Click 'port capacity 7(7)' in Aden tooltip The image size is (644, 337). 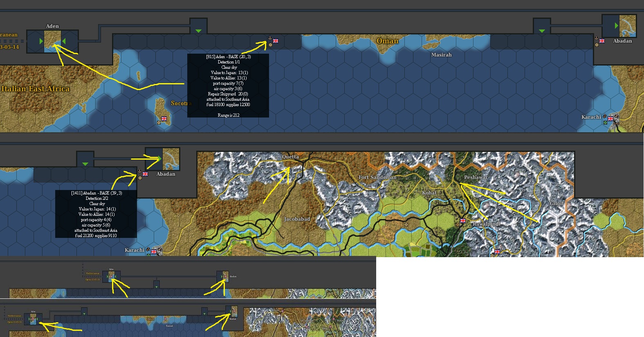tap(228, 83)
